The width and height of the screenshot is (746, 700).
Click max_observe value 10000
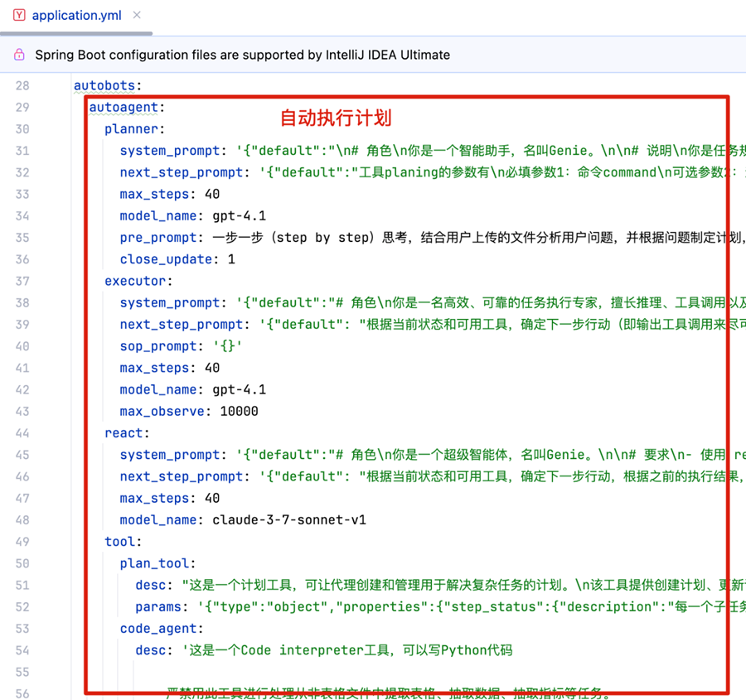click(239, 412)
